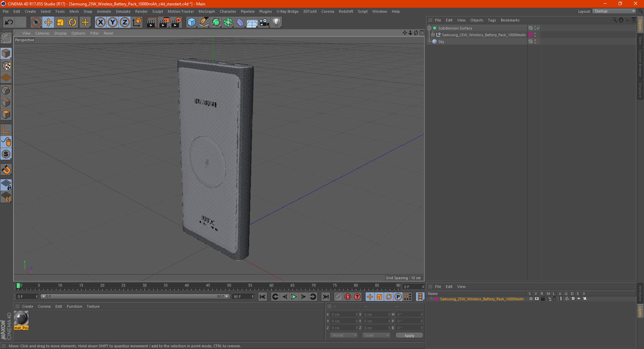Toggle Sky visibility dots
Image resolution: width=644 pixels, height=349 pixels.
point(535,42)
